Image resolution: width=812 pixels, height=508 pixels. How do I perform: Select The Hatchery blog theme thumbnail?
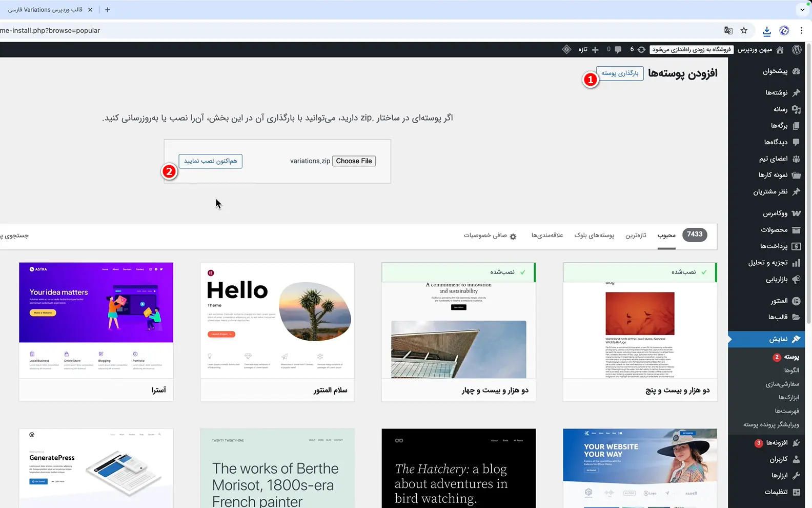(459, 468)
